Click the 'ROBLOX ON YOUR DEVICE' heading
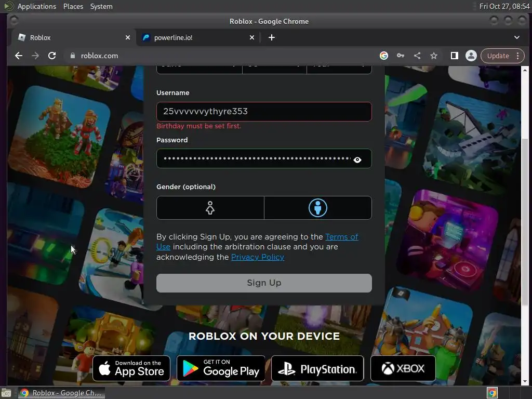532x399 pixels. click(264, 336)
